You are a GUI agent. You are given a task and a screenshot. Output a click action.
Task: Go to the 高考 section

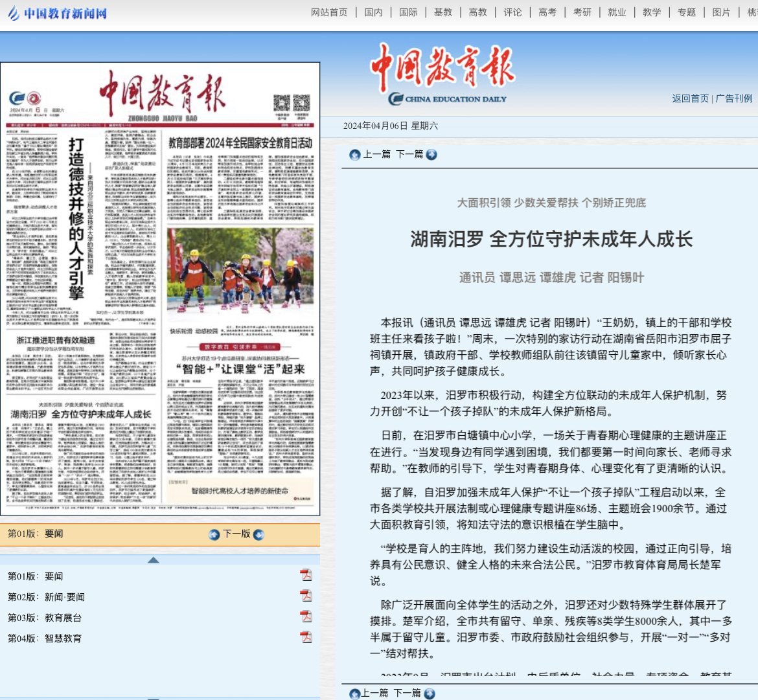point(547,12)
